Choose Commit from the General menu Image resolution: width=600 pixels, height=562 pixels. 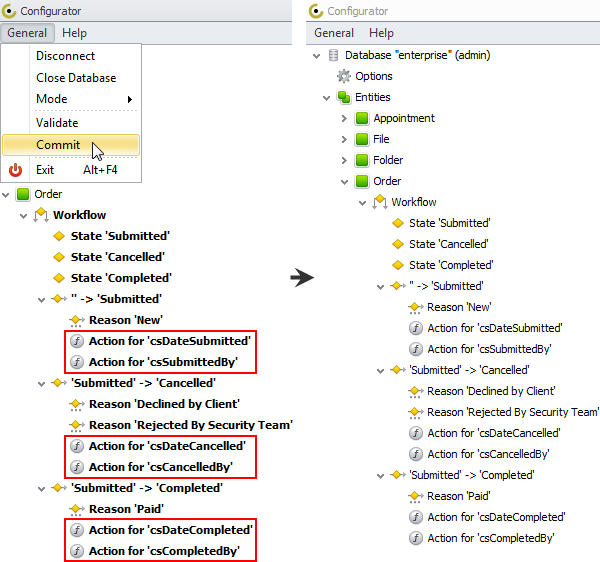click(x=58, y=145)
